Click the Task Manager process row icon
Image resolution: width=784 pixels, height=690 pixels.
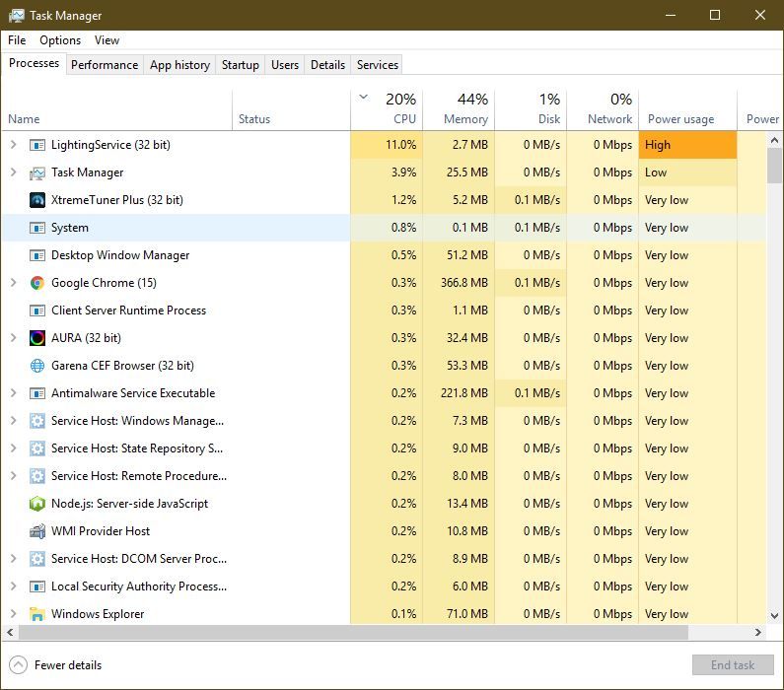point(37,172)
